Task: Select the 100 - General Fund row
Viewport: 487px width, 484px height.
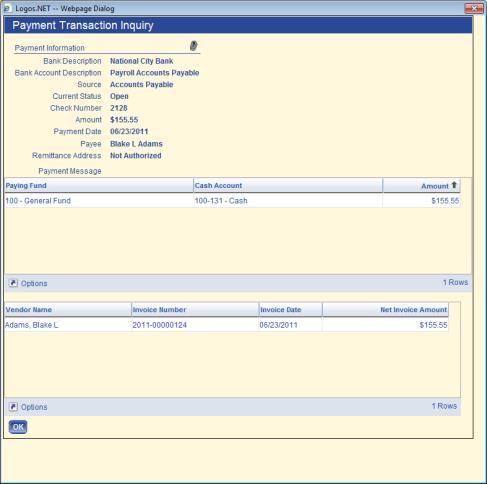Action: (232, 201)
